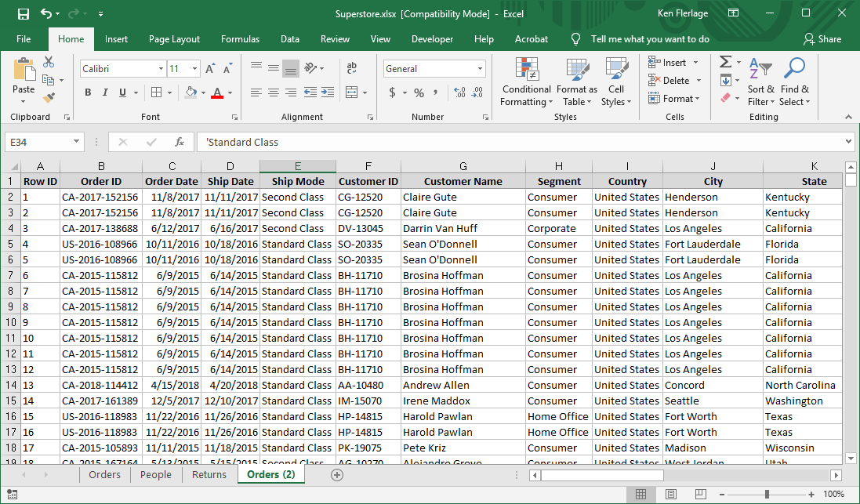Click the Insert Function fx icon

tap(180, 142)
